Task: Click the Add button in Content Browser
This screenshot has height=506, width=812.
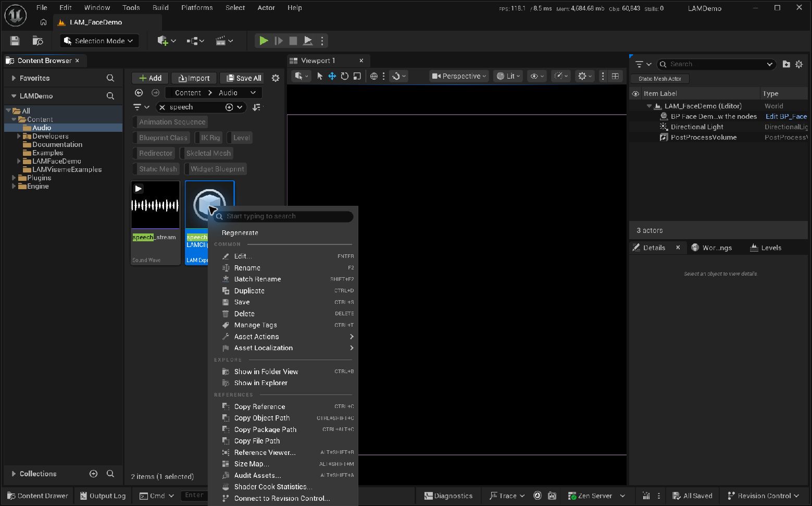Action: 150,78
